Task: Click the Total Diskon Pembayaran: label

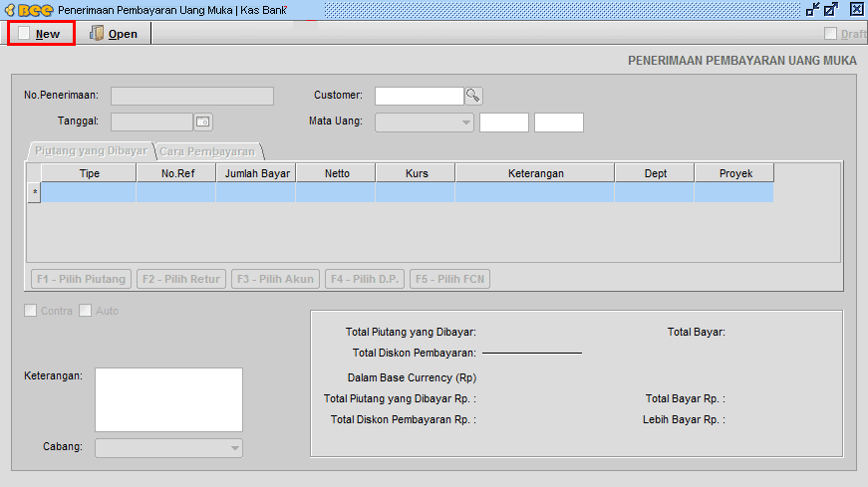Action: tap(415, 354)
